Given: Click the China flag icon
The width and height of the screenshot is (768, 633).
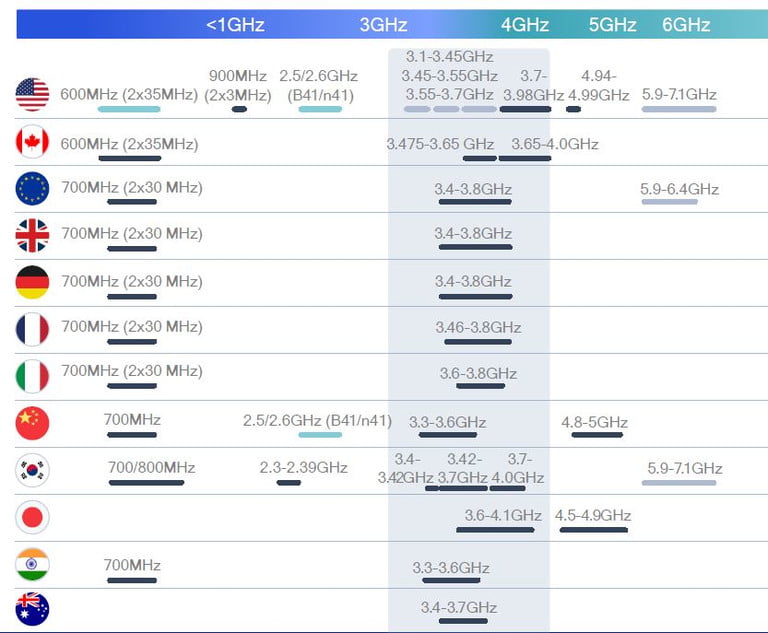Looking at the screenshot, I should coord(32,423).
